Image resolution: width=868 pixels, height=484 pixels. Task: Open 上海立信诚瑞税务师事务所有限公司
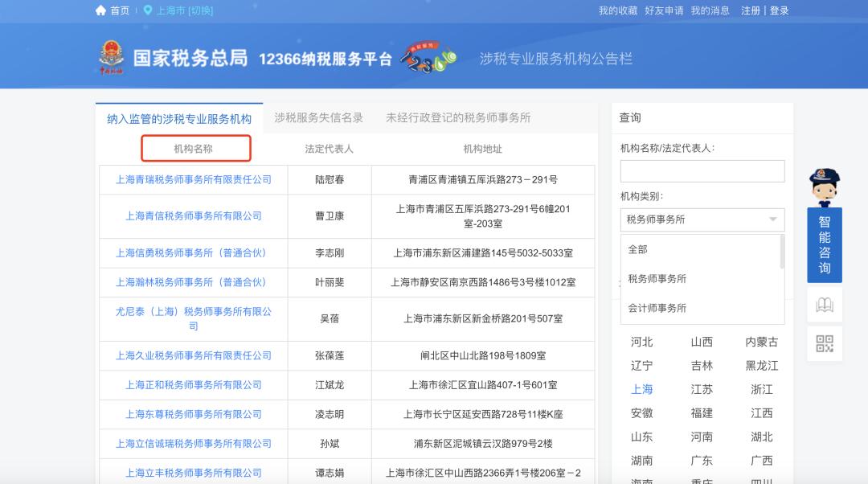point(194,444)
